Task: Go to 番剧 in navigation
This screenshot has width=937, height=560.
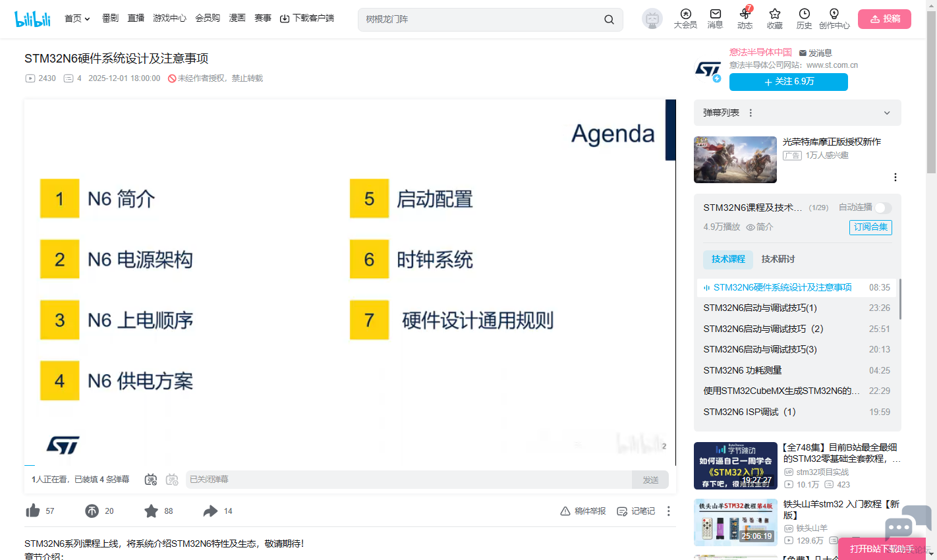Action: (x=110, y=18)
